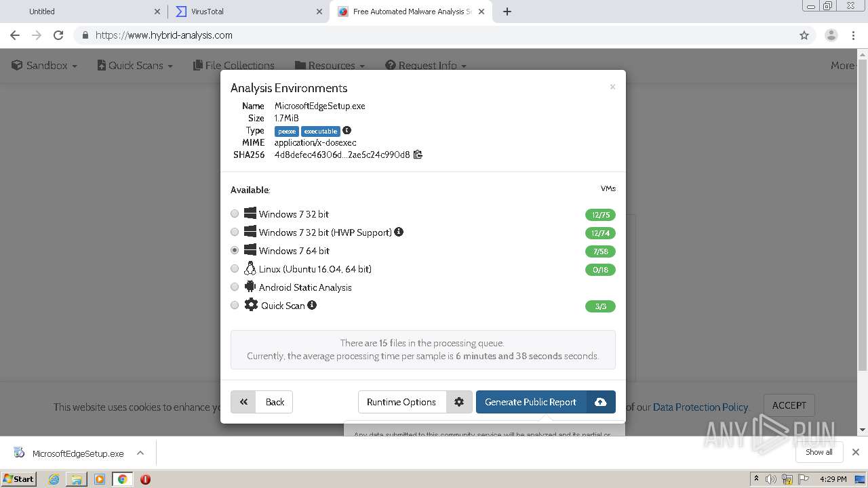This screenshot has height=488, width=868.
Task: Switch to the Free Automated Malware Analysis tab
Action: [410, 12]
